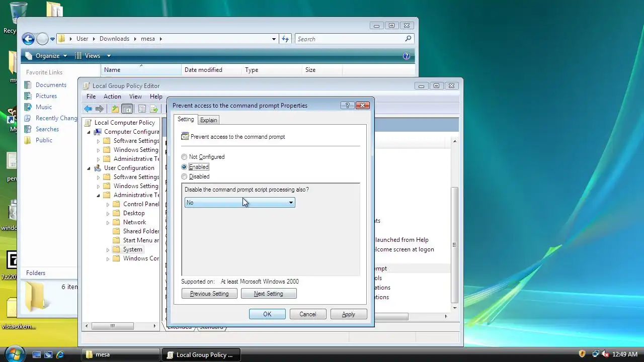
Task: Click Downloads in Explorer address bar
Action: 114,39
